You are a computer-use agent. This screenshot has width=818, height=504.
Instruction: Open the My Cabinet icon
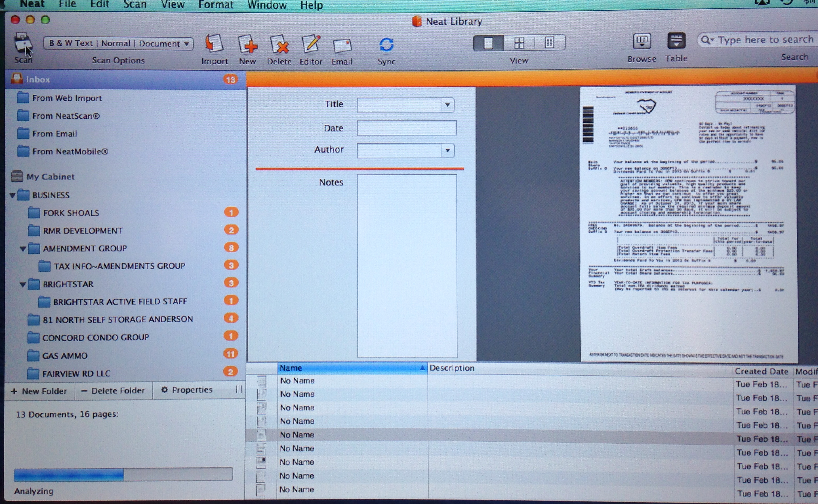pyautogui.click(x=17, y=176)
